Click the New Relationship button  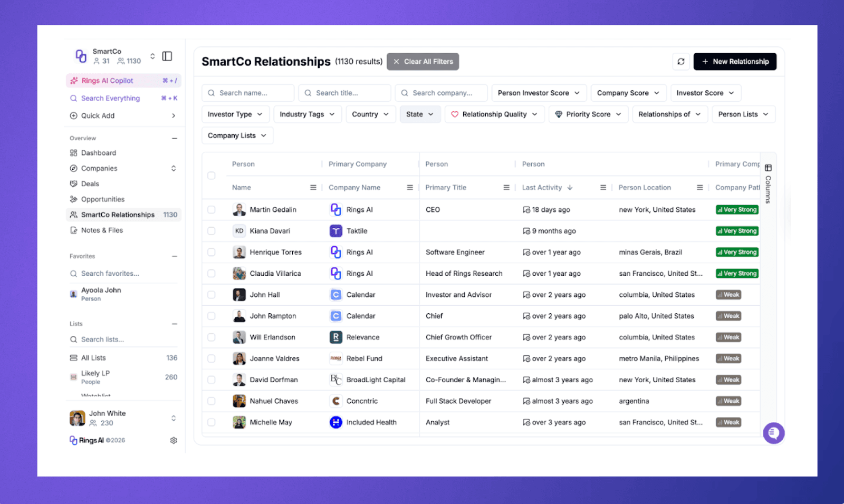(735, 61)
